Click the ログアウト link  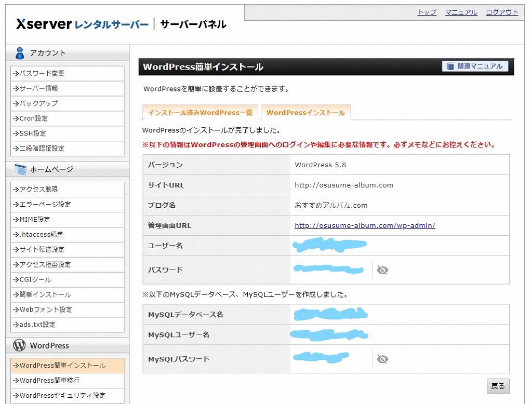502,12
